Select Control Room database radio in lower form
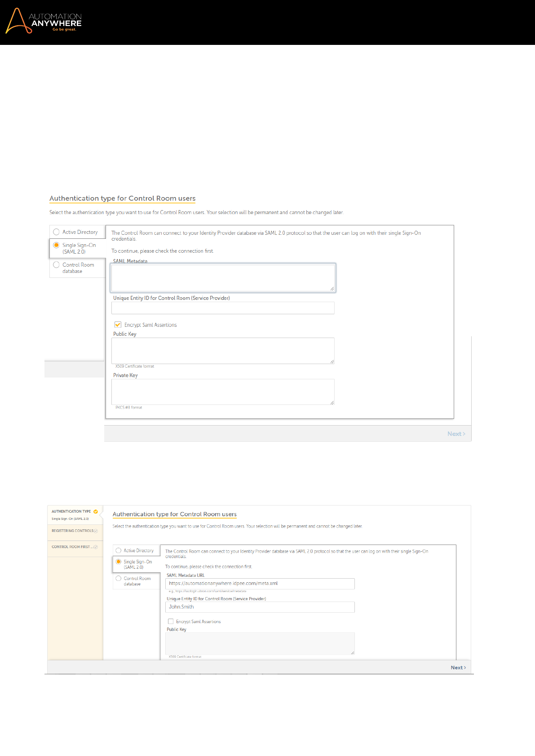Image resolution: width=535 pixels, height=756 pixels. (x=119, y=578)
